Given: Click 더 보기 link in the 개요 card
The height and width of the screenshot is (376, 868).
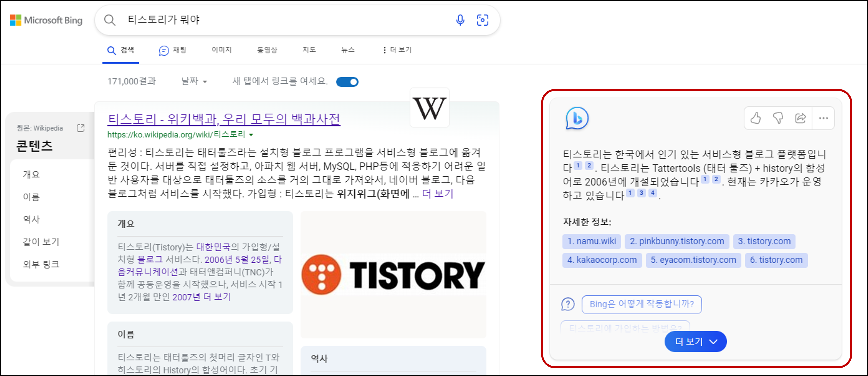Looking at the screenshot, I should (x=217, y=297).
